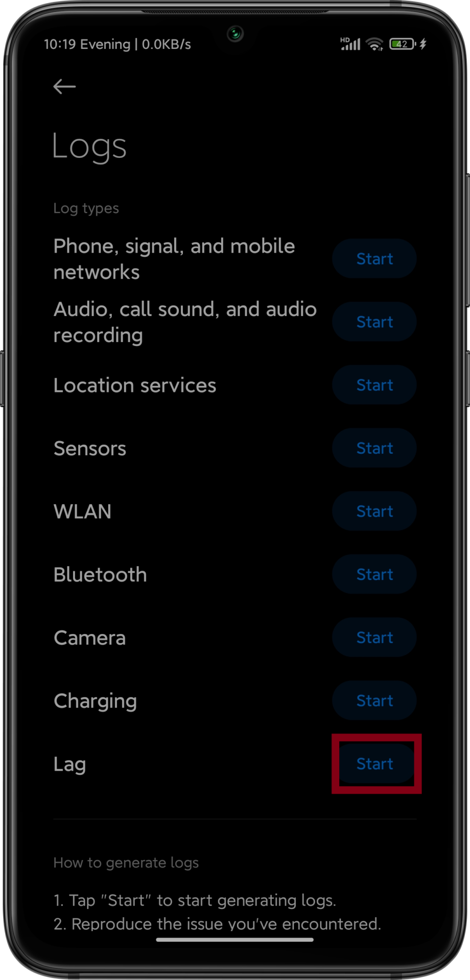Viewport: 470px width, 980px height.
Task: Start the Charging log
Action: point(374,701)
